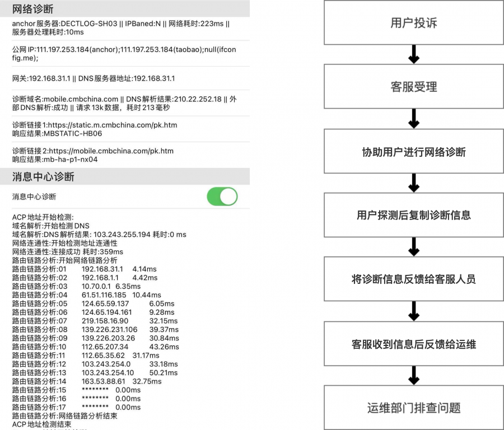Select route hop 08 139.226.231.106
504x430 pixels.
coord(95,330)
